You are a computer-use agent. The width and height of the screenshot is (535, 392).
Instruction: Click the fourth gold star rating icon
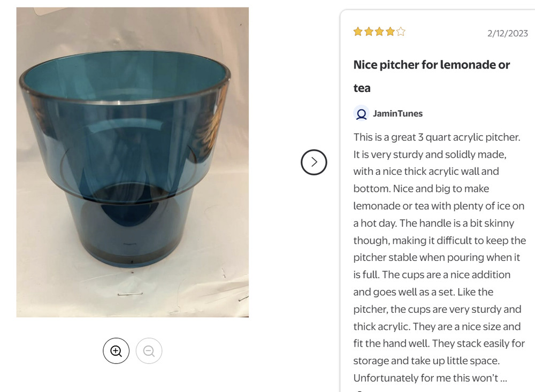(389, 32)
